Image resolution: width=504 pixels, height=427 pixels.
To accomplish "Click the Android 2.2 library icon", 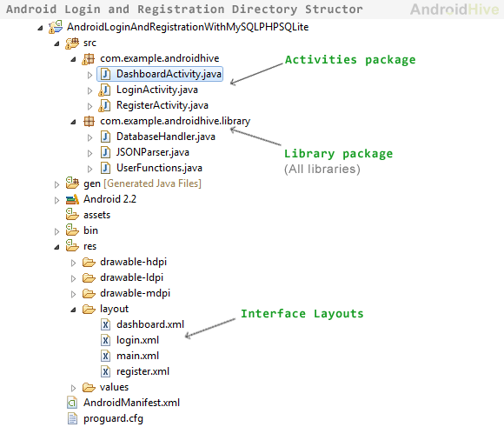I will coord(72,199).
